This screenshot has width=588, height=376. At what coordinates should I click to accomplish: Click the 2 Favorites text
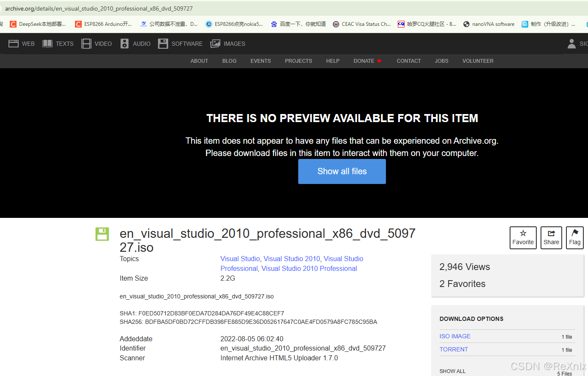463,284
